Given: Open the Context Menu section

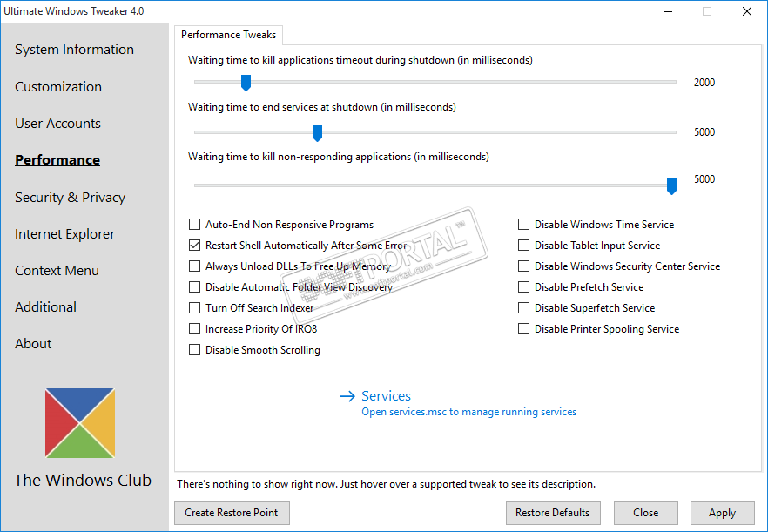Looking at the screenshot, I should (57, 271).
